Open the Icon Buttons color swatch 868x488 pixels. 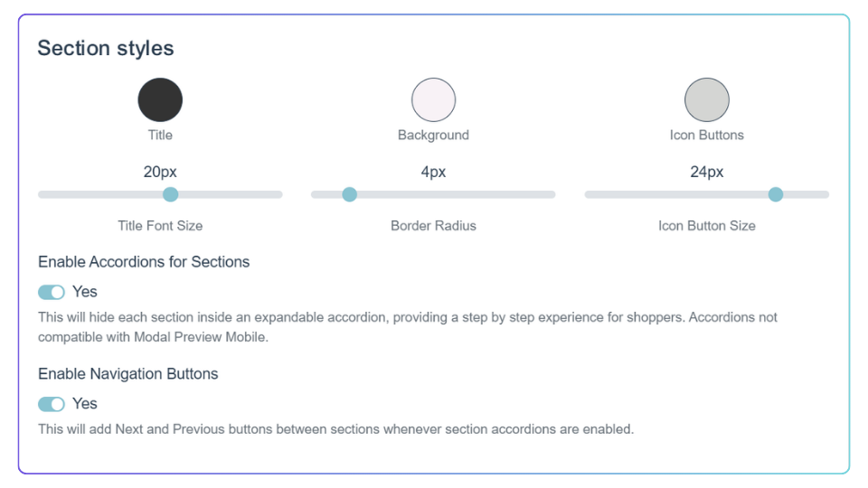click(707, 99)
